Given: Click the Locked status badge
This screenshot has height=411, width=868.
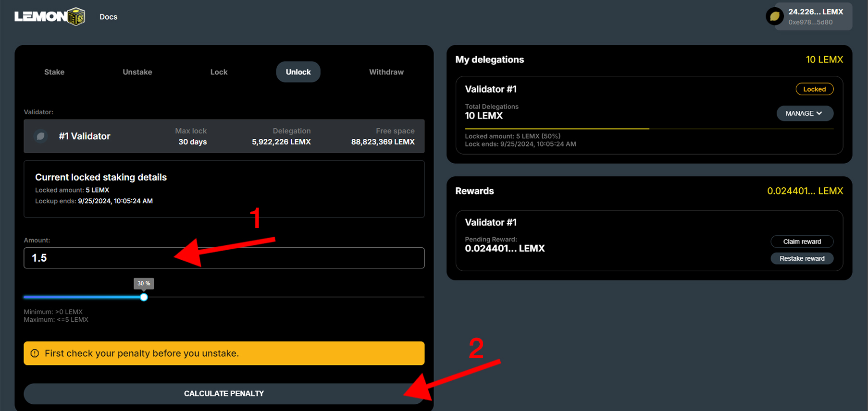Looking at the screenshot, I should [x=814, y=89].
